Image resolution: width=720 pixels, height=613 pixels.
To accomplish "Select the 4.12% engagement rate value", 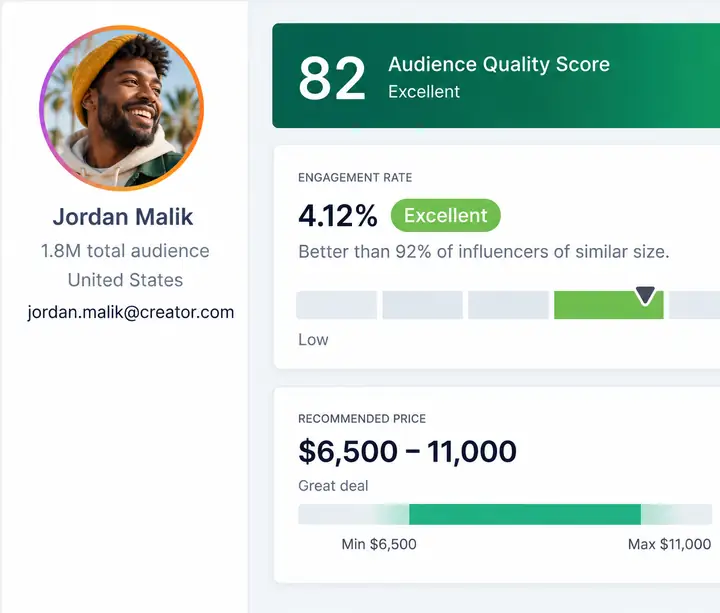I will [338, 216].
